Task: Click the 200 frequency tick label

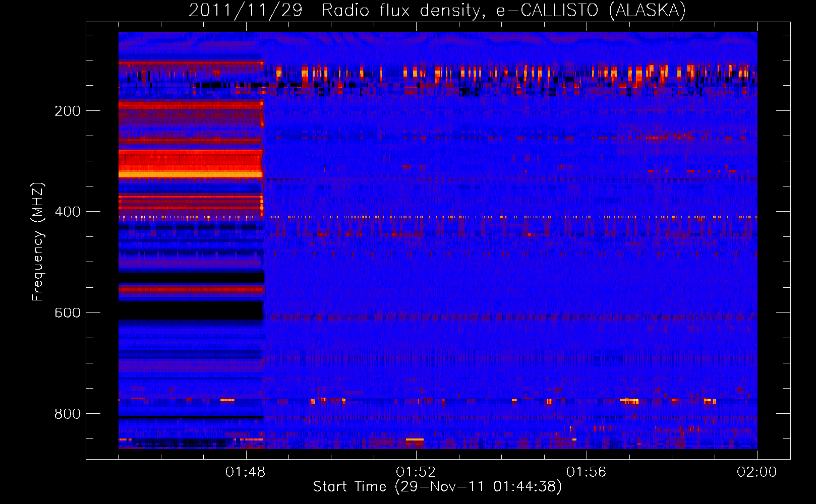Action: tap(68, 111)
